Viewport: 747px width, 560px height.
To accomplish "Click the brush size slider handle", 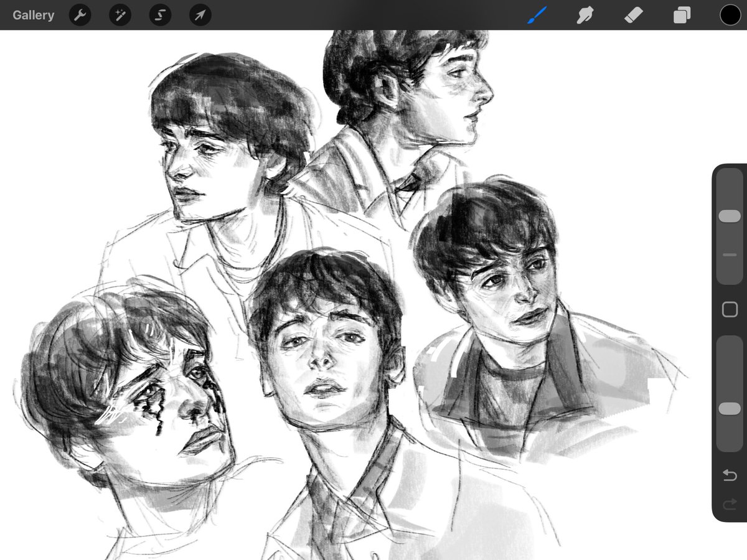I will [730, 216].
